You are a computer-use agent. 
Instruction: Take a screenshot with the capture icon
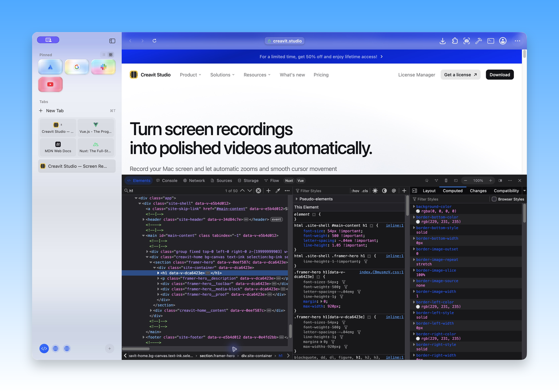(x=467, y=41)
